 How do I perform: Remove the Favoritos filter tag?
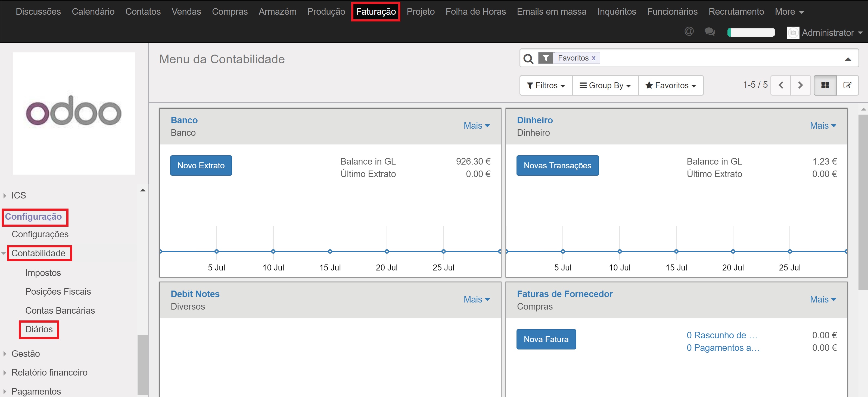(593, 58)
